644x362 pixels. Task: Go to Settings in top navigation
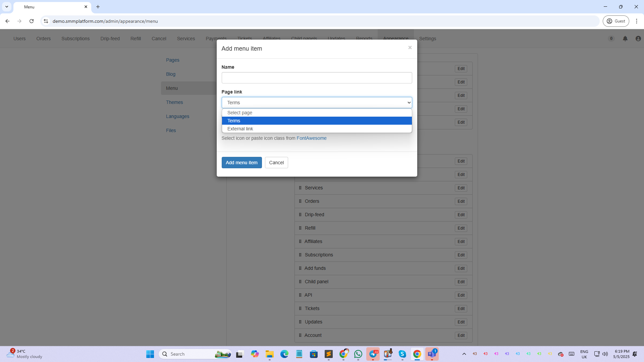pos(427,39)
